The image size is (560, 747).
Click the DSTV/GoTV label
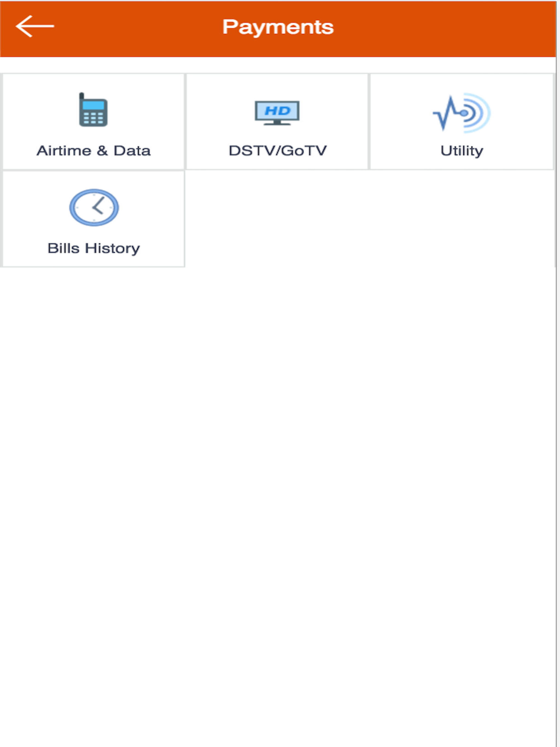click(x=278, y=151)
